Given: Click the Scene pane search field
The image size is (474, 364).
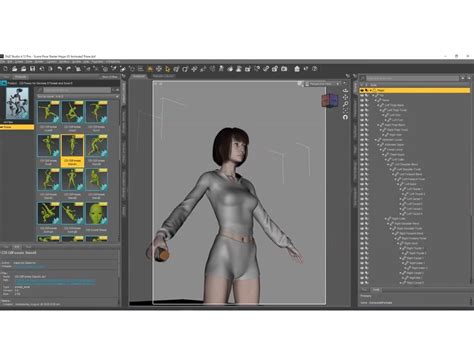Looking at the screenshot, I should (x=413, y=78).
